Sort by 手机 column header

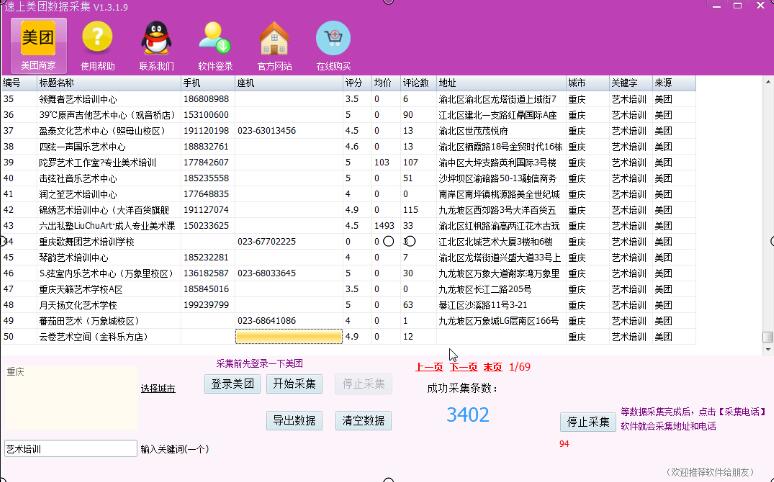point(208,83)
